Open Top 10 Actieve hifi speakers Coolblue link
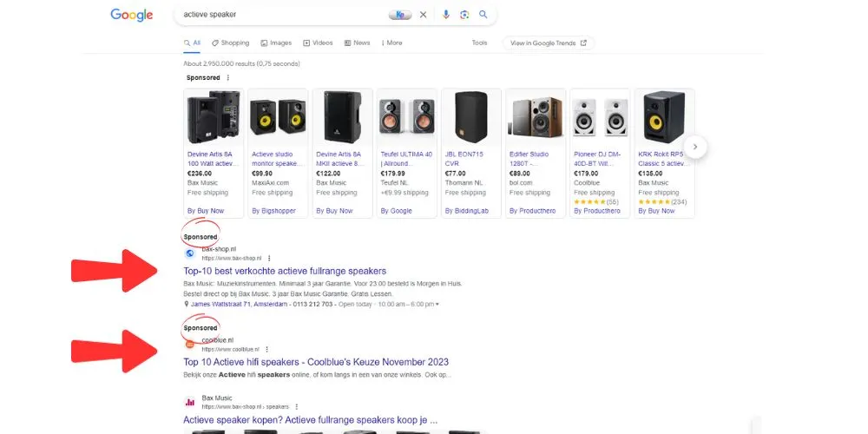868x434 pixels. (316, 362)
